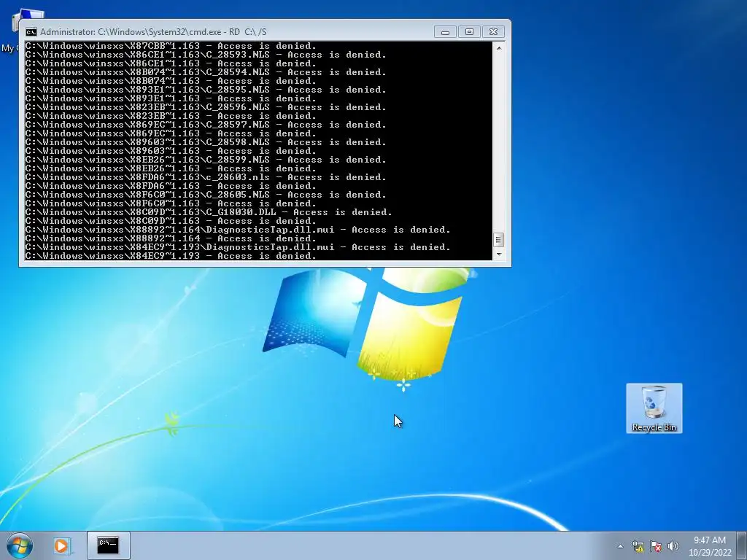The width and height of the screenshot is (747, 560).
Task: Select the My Computer desktop icon
Action: pyautogui.click(x=10, y=31)
